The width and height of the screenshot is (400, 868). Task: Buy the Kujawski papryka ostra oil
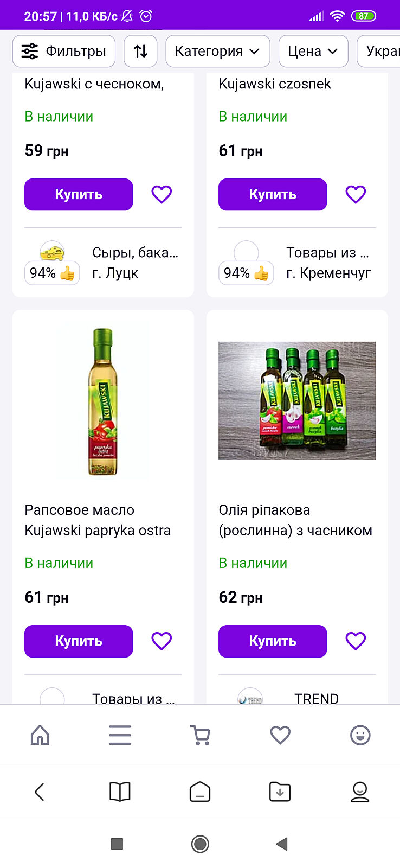79,641
